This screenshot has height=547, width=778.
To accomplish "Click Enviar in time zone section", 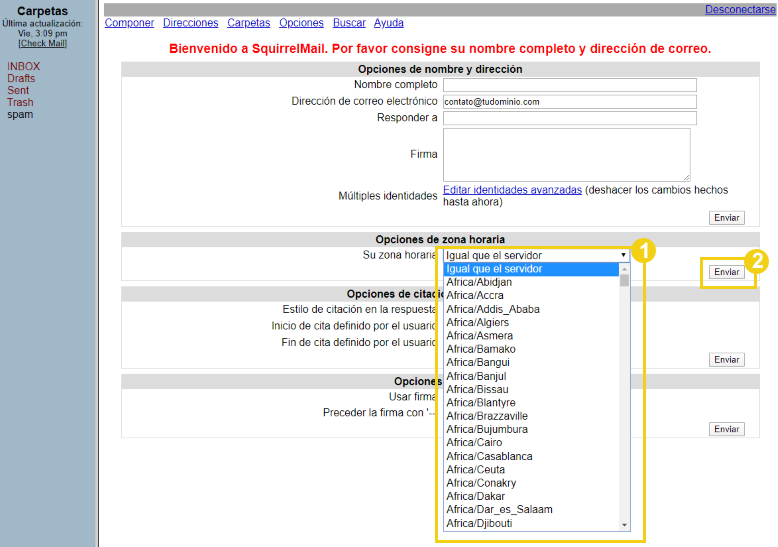I will coord(726,272).
